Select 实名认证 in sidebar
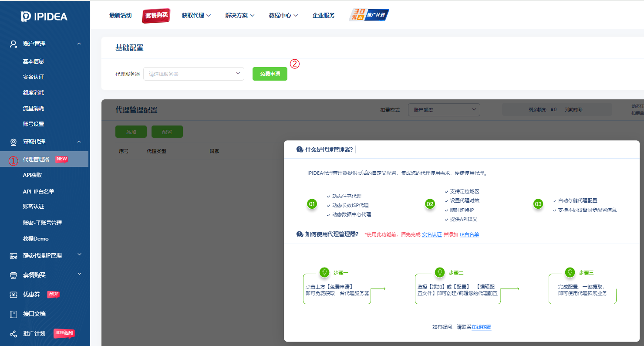Viewport: 644px width, 346px height. 34,77
